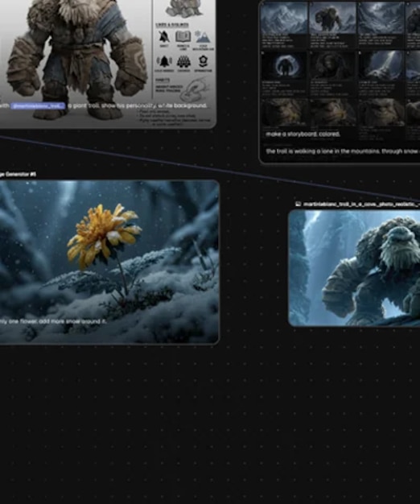
Task: Select the Image Generator #5 node title
Action: (18, 174)
